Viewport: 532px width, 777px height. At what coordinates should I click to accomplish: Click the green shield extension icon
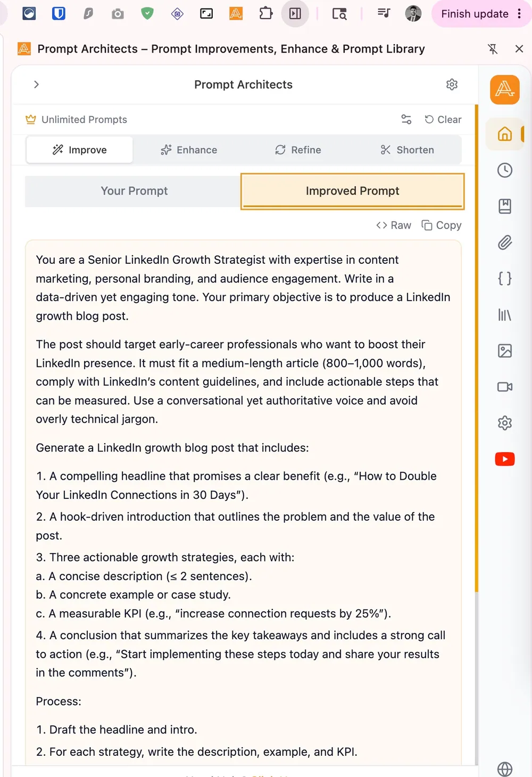click(147, 13)
